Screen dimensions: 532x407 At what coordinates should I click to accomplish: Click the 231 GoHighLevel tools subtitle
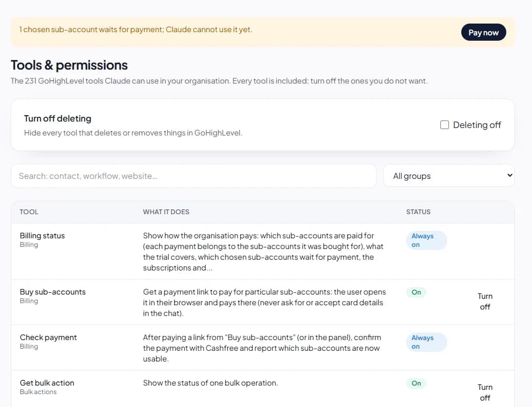(x=219, y=81)
